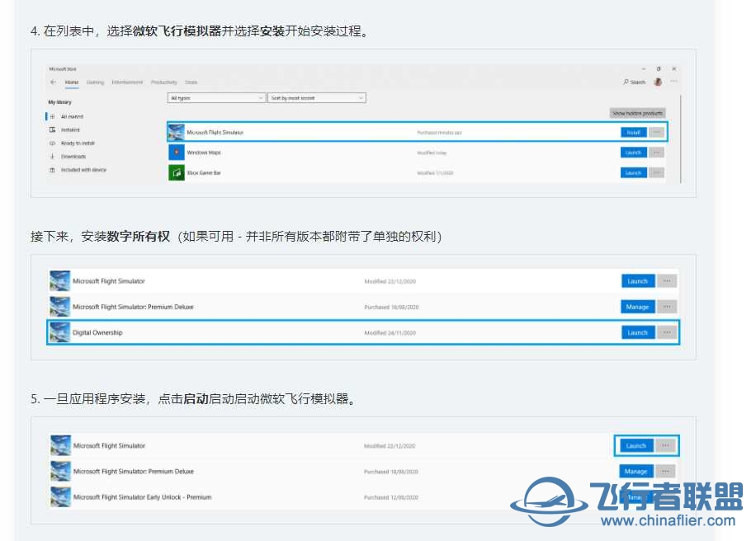Select Ready to install in sidebar
The image size is (756, 541).
click(78, 143)
